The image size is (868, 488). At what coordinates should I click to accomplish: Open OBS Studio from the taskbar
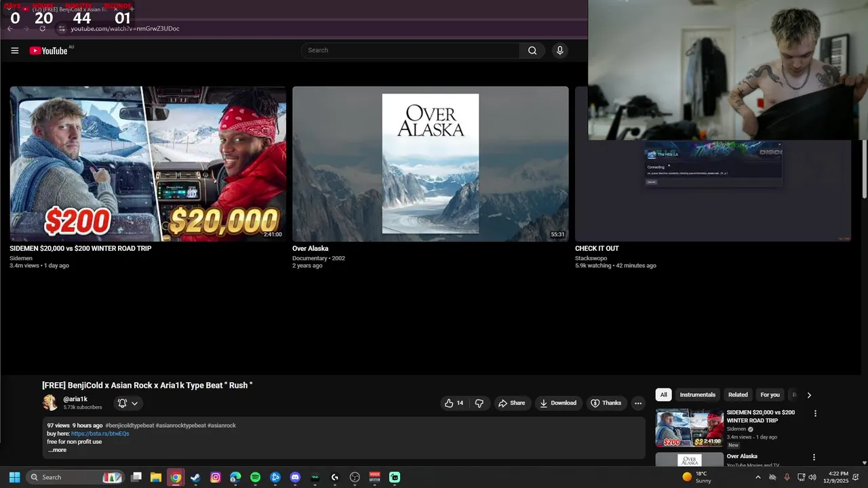point(355,477)
